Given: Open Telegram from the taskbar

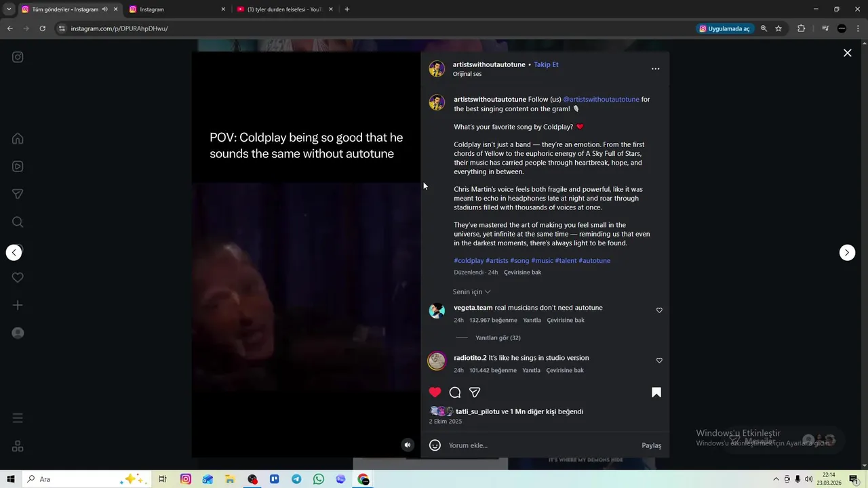Looking at the screenshot, I should (x=296, y=479).
